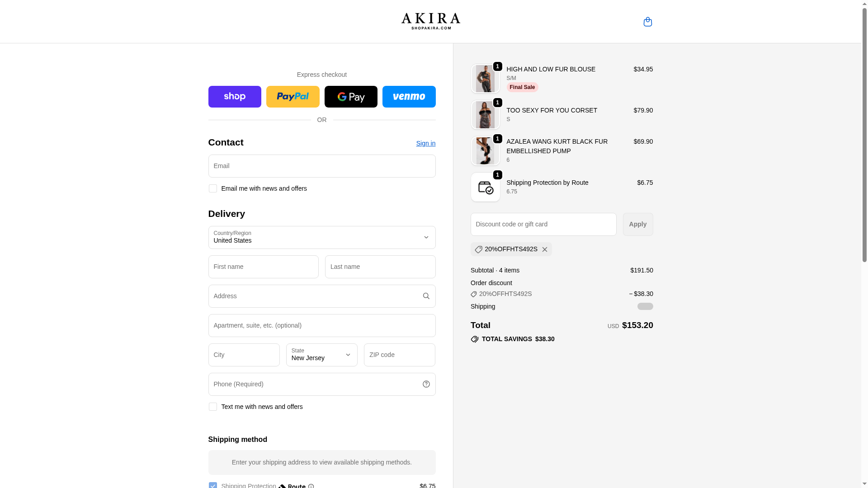Remove the 20%OFFHTS492S discount code
Viewport: 868px width, 488px height.
coord(545,249)
